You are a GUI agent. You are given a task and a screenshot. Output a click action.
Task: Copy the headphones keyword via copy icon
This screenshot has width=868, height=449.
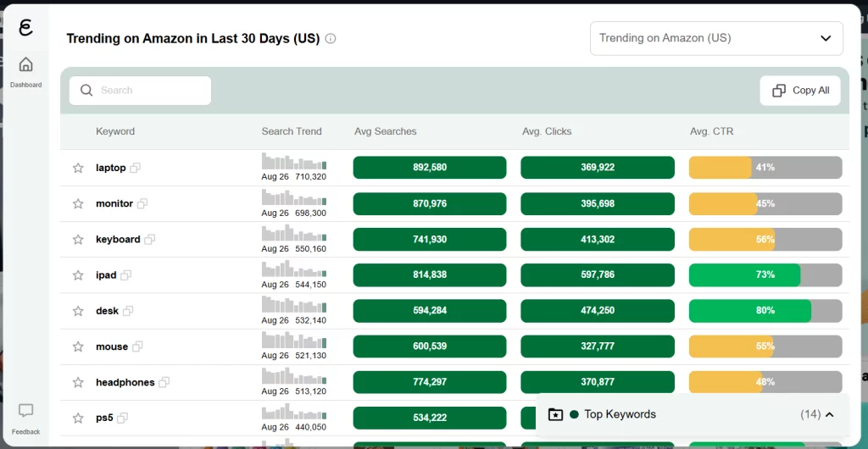[x=164, y=382]
